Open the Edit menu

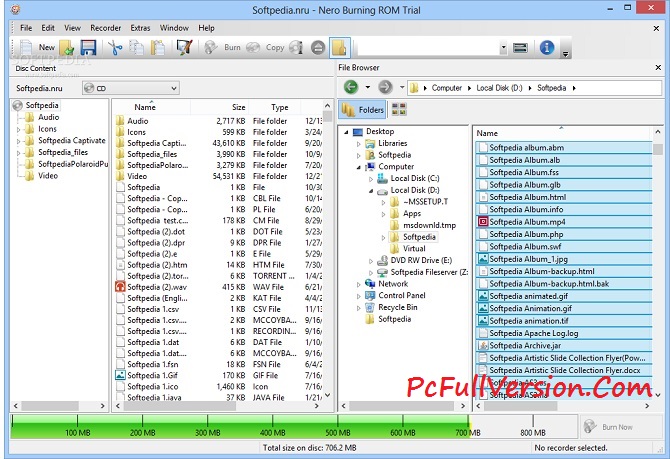(x=48, y=28)
